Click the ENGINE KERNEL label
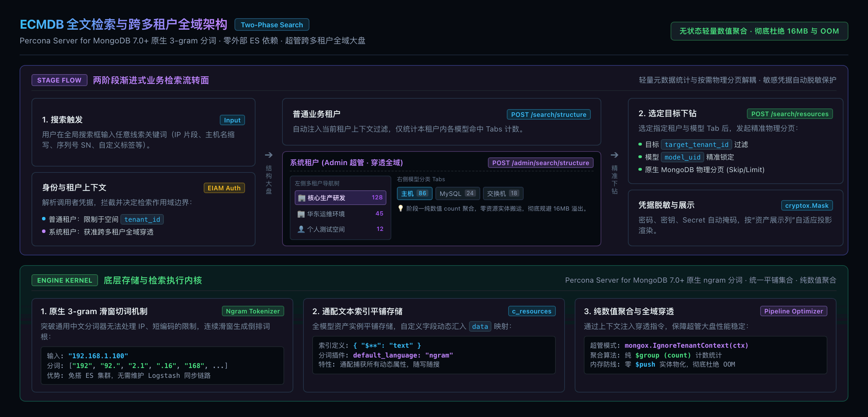Viewport: 868px width, 417px height. pos(65,280)
